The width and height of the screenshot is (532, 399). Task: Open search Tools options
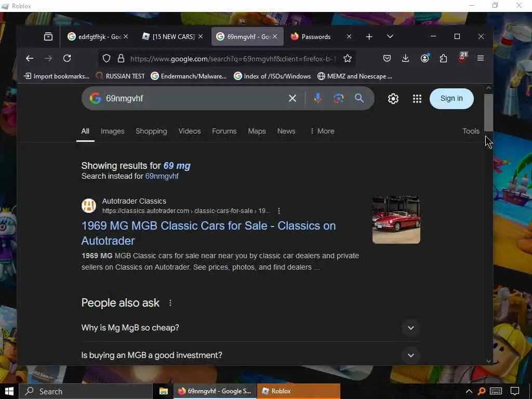471,131
